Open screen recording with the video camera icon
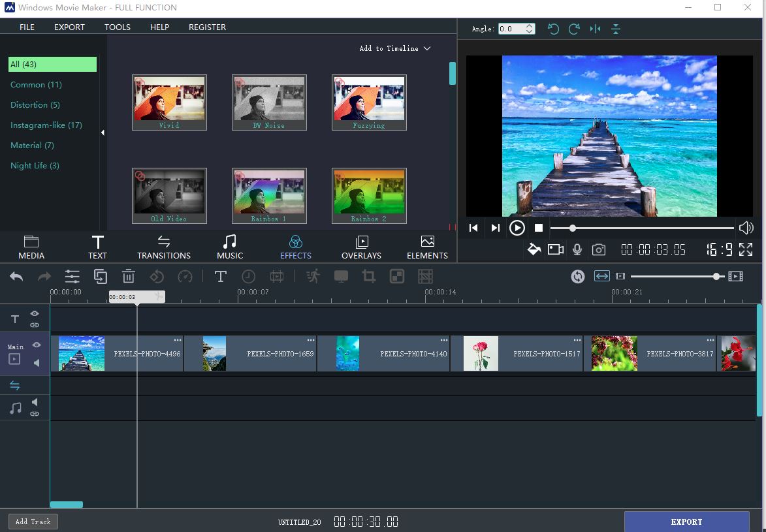Image resolution: width=766 pixels, height=532 pixels. pyautogui.click(x=556, y=249)
